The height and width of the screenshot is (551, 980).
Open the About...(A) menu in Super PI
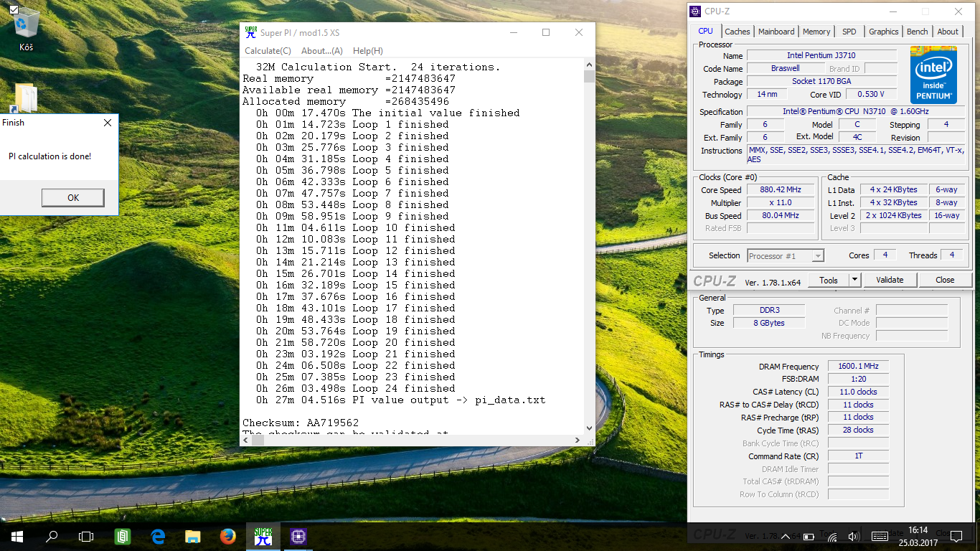pos(322,51)
